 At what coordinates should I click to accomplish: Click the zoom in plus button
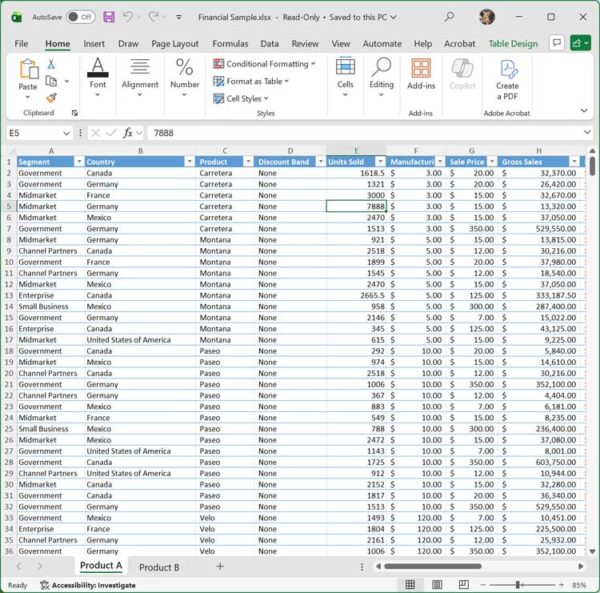[561, 585]
